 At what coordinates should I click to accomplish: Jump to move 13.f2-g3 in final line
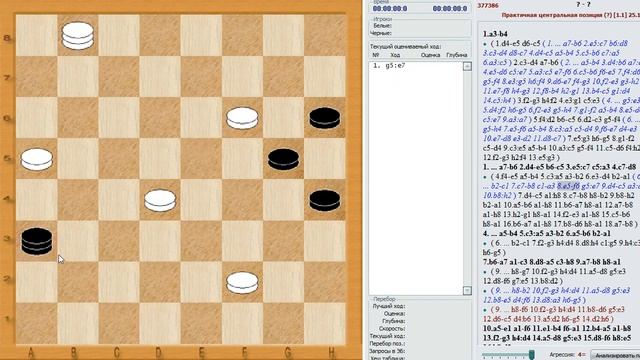click(x=499, y=338)
